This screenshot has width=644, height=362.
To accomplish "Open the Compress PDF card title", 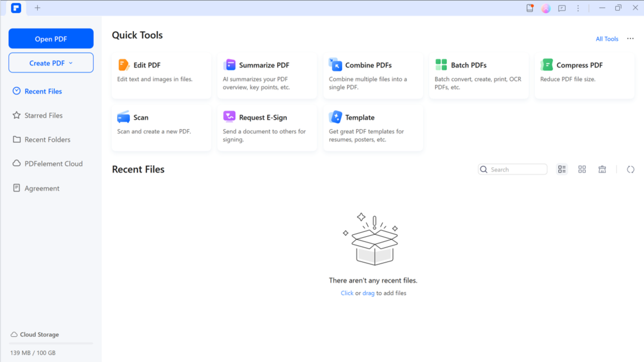I will (580, 65).
